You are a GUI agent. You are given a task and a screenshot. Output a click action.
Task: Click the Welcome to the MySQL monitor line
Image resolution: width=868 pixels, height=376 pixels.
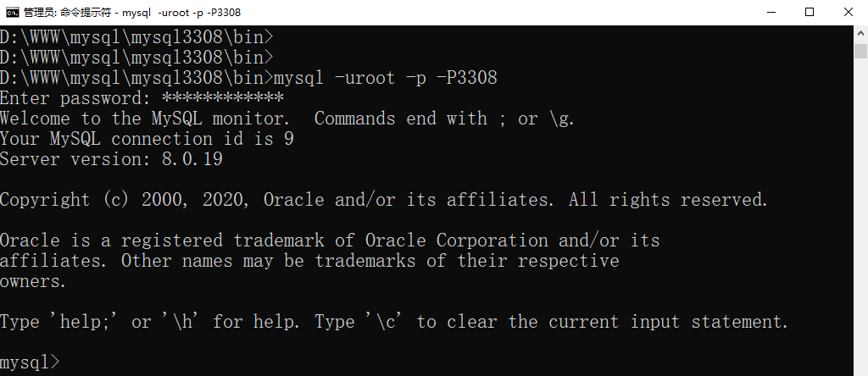[287, 119]
